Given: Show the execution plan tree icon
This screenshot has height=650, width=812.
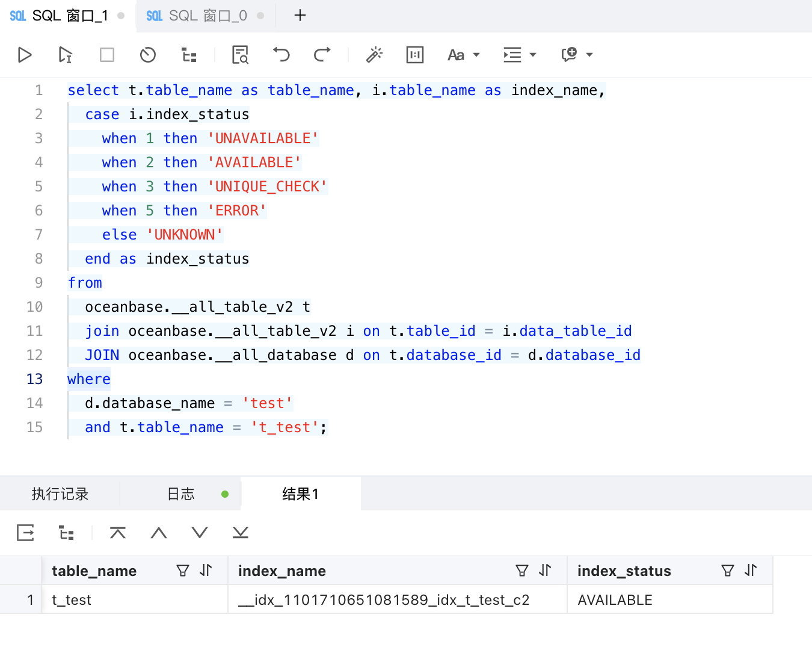Looking at the screenshot, I should [x=189, y=55].
